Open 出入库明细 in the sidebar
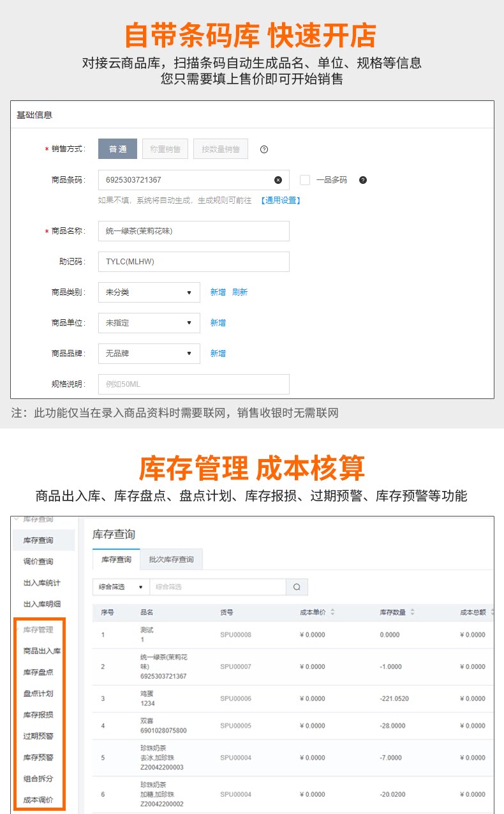 tap(42, 604)
